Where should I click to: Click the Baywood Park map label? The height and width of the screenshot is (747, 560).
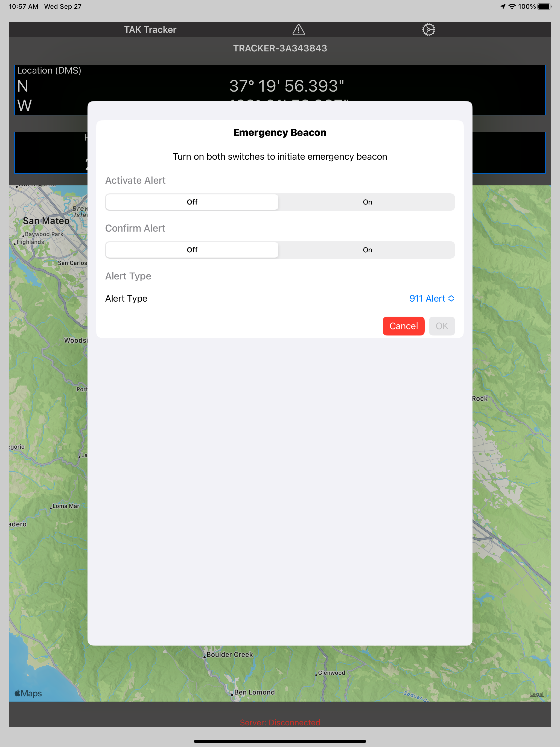(44, 234)
